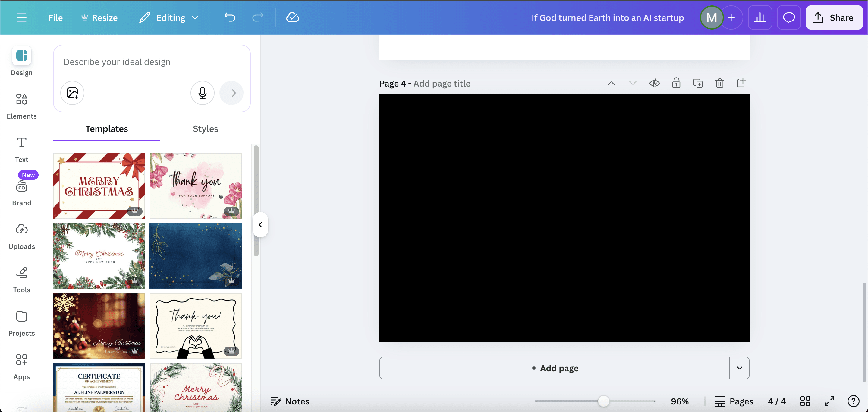Click the microphone voice input icon

202,93
